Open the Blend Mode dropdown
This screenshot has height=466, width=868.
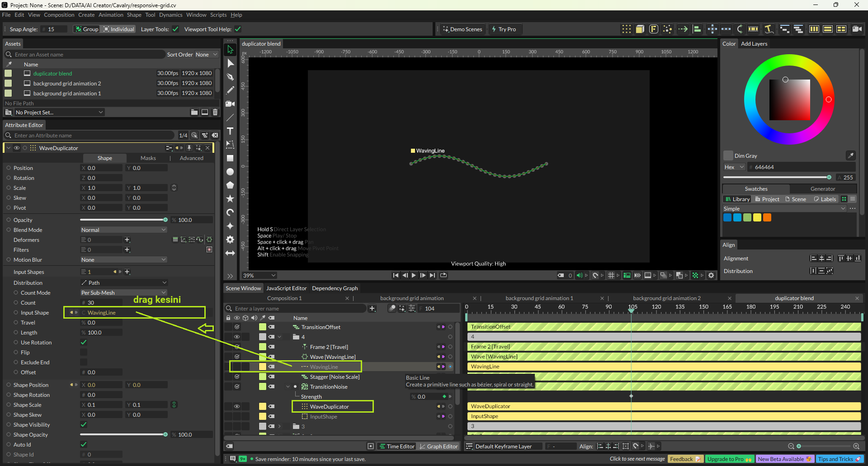pos(123,230)
